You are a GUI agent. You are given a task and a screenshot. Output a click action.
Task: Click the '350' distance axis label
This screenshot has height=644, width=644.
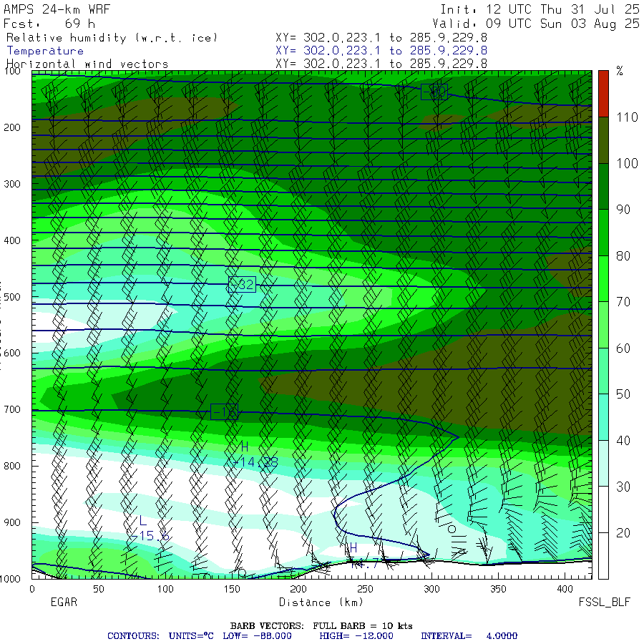click(x=498, y=589)
